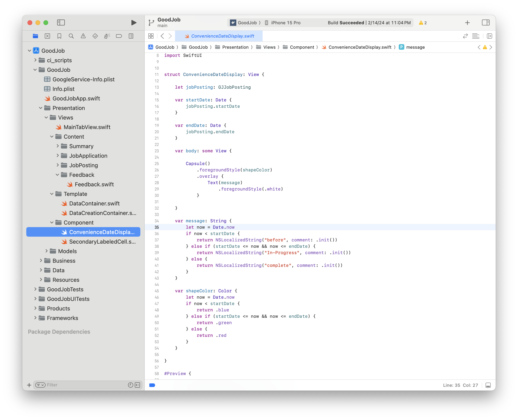The width and height of the screenshot is (518, 420).
Task: Collapse the Feedback folder
Action: 57,175
